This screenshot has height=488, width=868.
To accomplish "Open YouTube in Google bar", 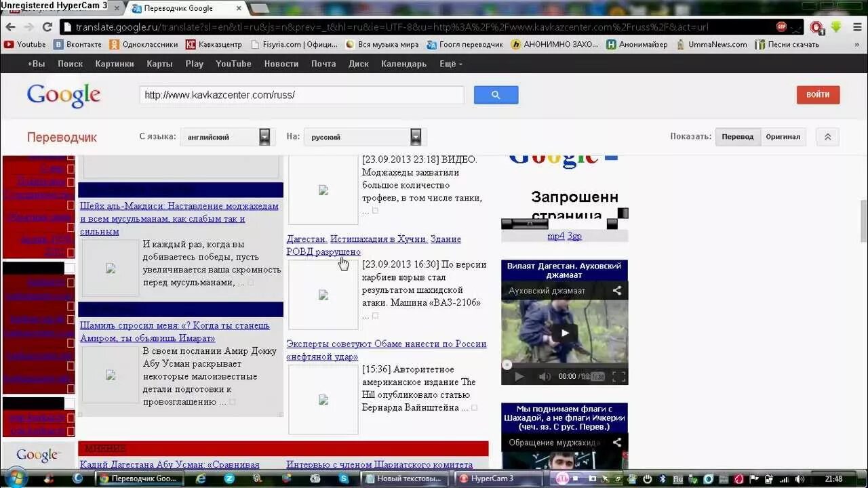I will [233, 64].
